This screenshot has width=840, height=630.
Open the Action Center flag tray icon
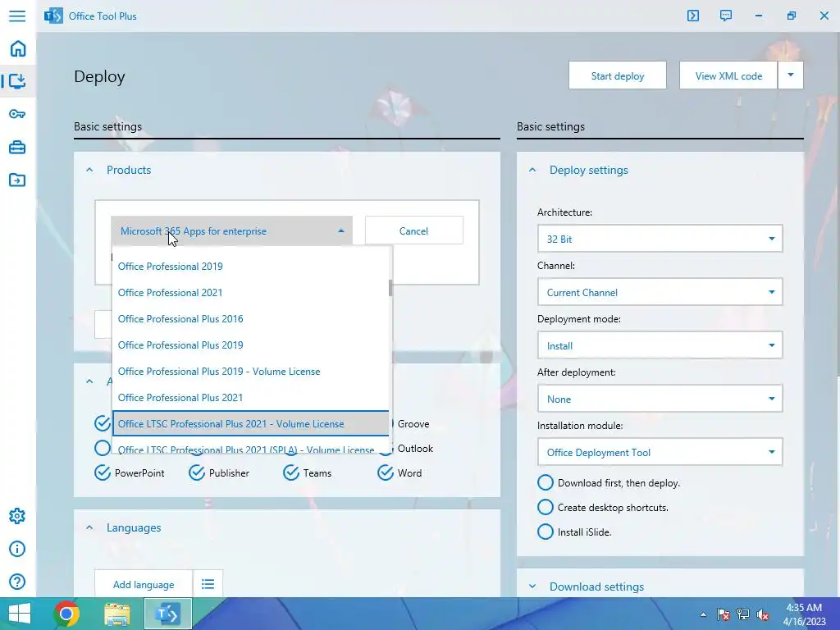click(724, 614)
